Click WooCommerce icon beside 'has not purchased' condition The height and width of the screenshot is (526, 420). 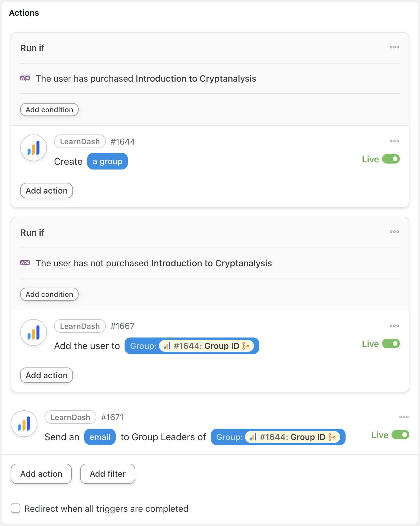point(25,263)
